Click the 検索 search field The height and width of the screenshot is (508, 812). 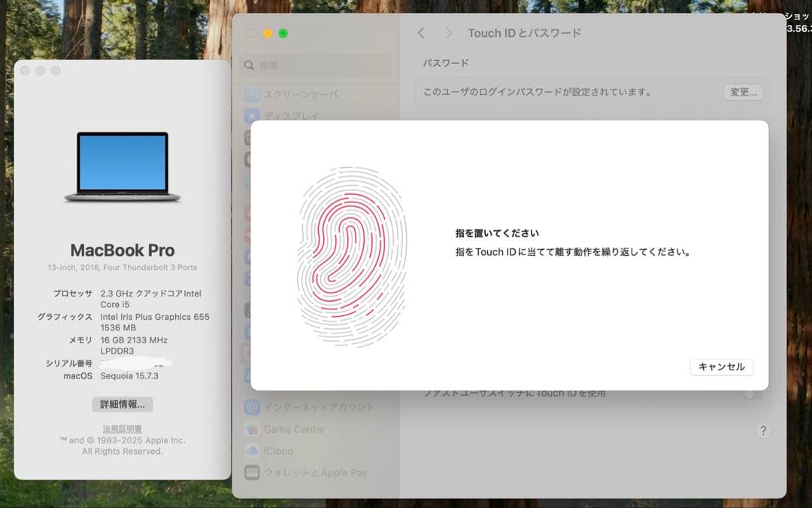pyautogui.click(x=316, y=65)
